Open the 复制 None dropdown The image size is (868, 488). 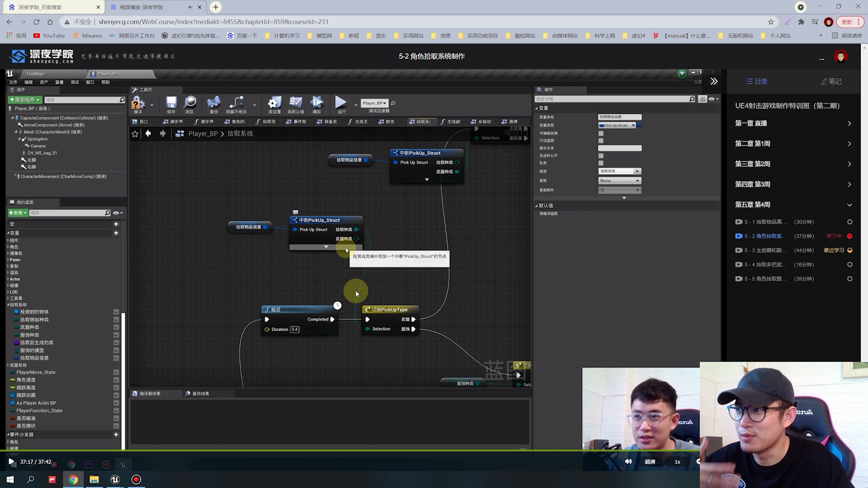point(619,181)
